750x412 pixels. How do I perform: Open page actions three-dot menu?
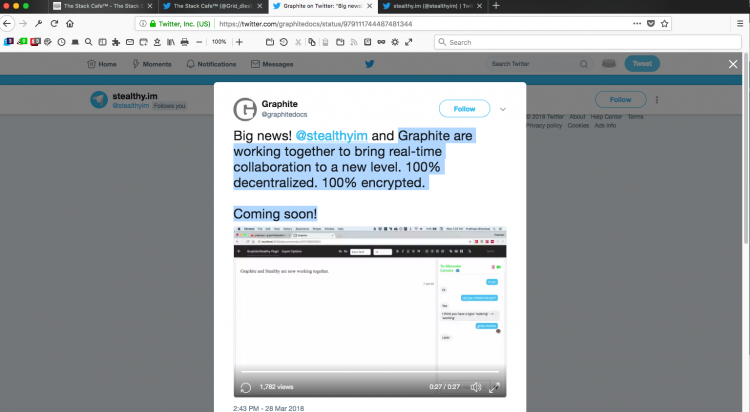(x=637, y=23)
